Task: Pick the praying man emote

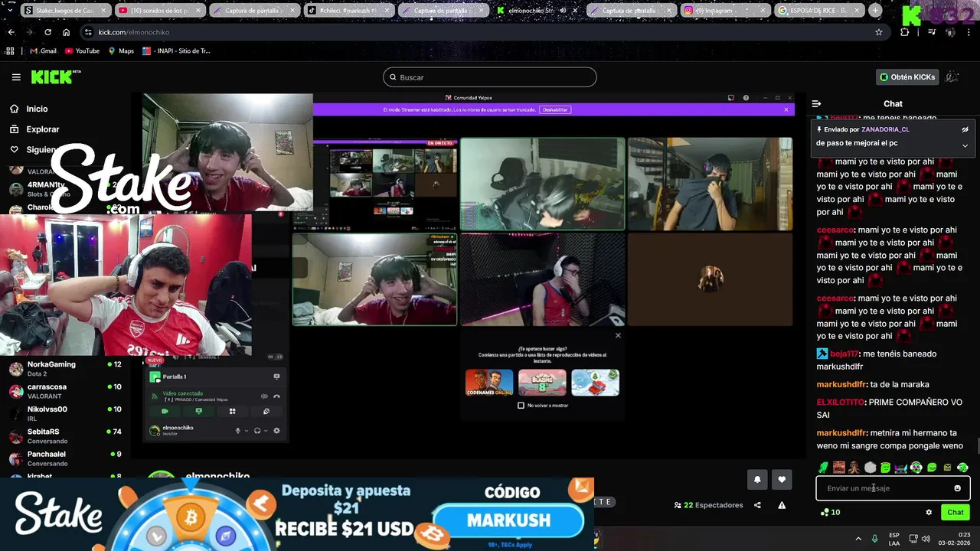Action: (854, 468)
